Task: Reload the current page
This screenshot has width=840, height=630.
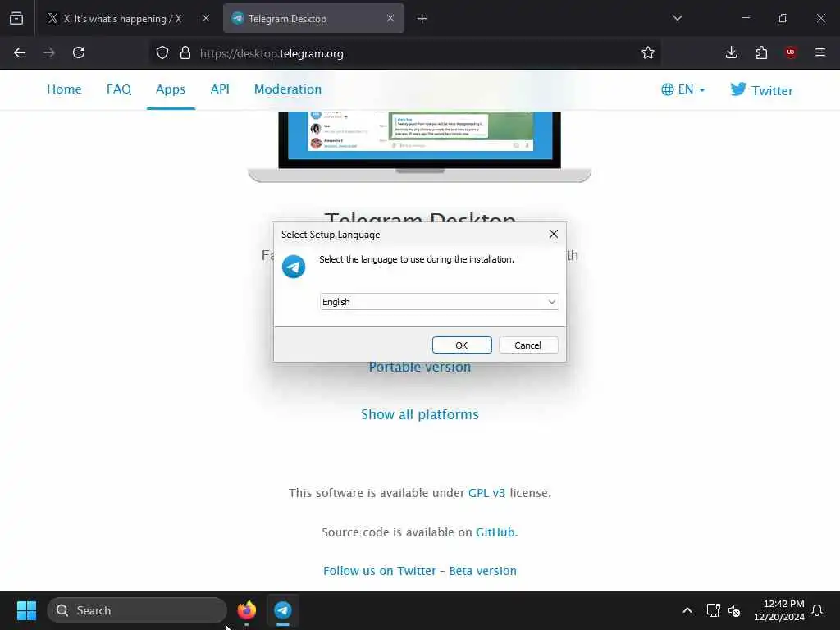Action: coord(79,53)
